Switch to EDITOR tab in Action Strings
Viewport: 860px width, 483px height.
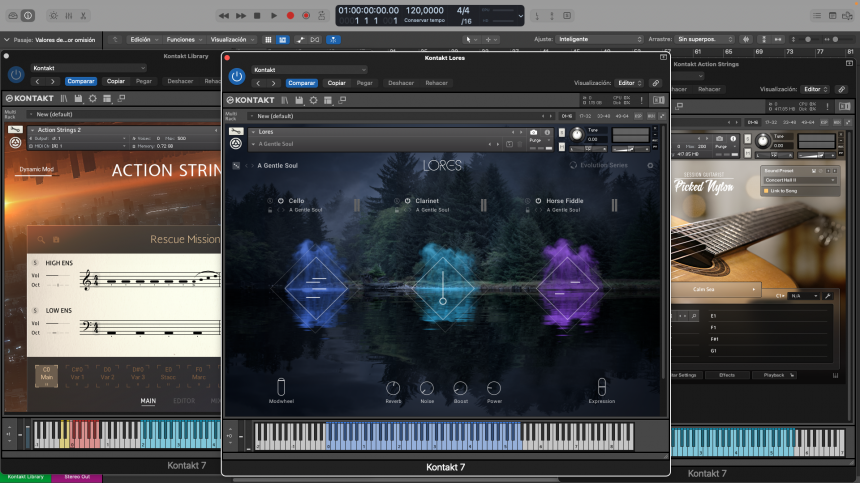click(x=184, y=401)
